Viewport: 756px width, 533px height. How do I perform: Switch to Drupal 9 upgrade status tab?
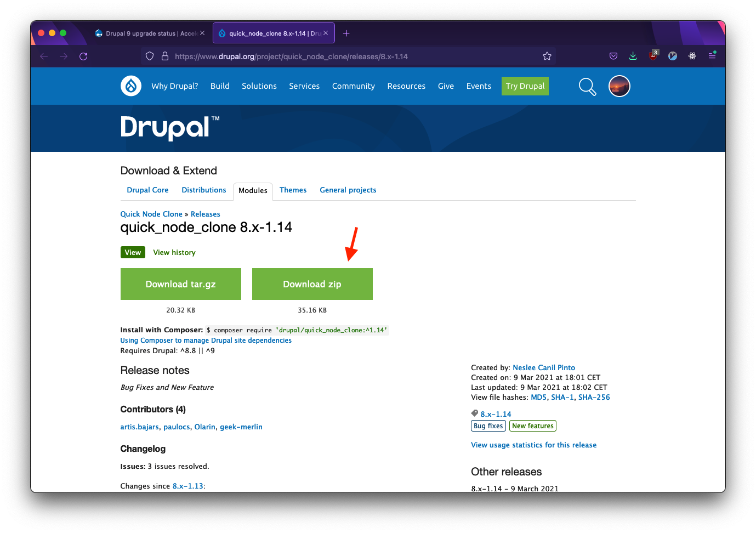pos(149,33)
